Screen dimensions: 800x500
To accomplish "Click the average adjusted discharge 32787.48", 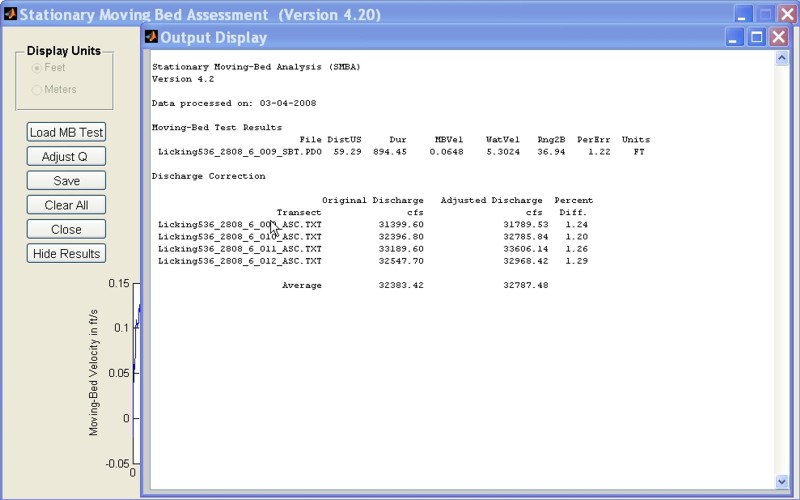I will coord(526,285).
